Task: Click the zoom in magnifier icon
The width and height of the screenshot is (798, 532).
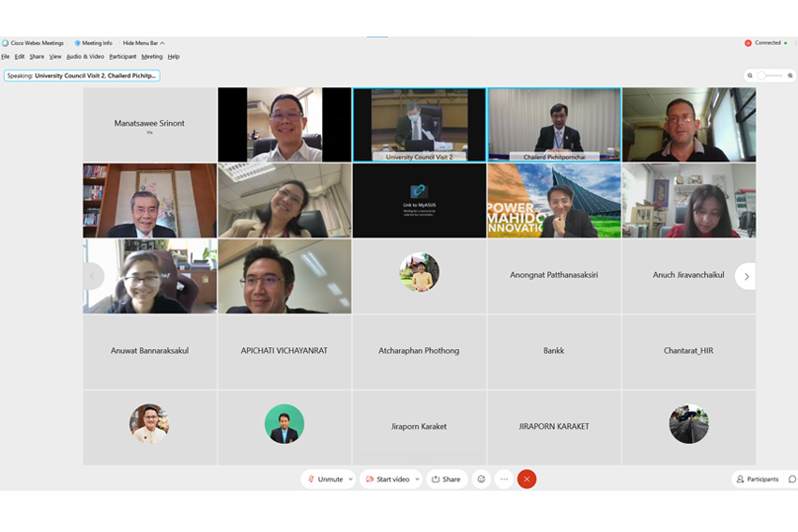Action: point(790,76)
